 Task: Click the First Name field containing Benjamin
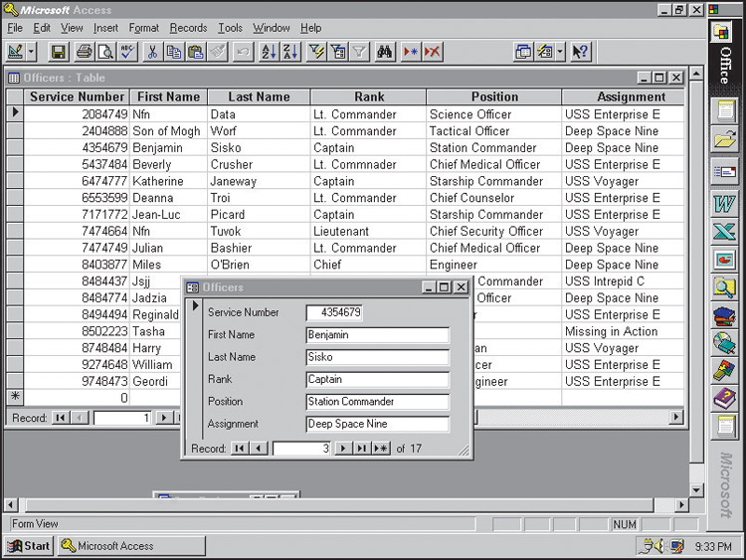pos(377,335)
